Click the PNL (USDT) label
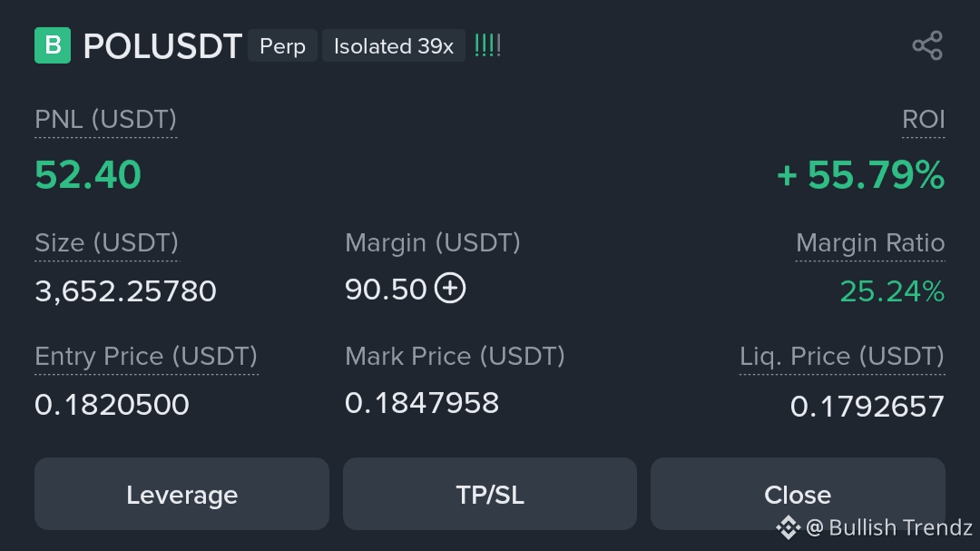 pyautogui.click(x=105, y=119)
